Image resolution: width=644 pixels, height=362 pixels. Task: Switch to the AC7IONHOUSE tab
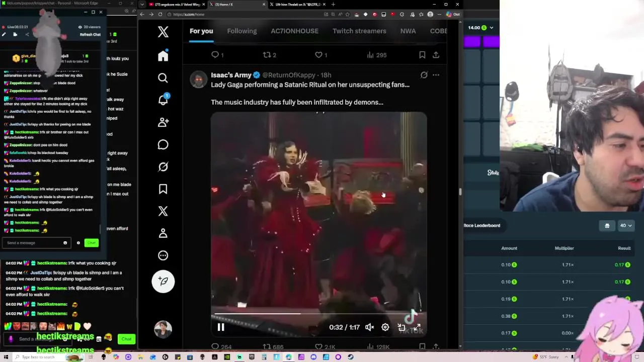[295, 31]
